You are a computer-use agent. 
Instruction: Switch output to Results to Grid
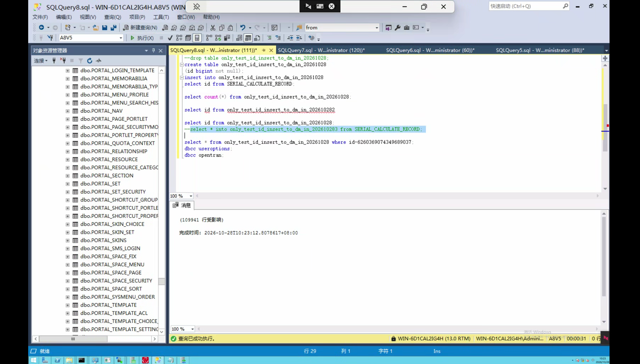(248, 38)
